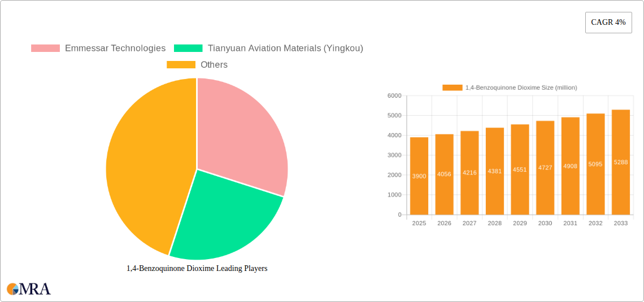Click the 2026 x-axis label
The height and width of the screenshot is (302, 644).
tap(445, 223)
